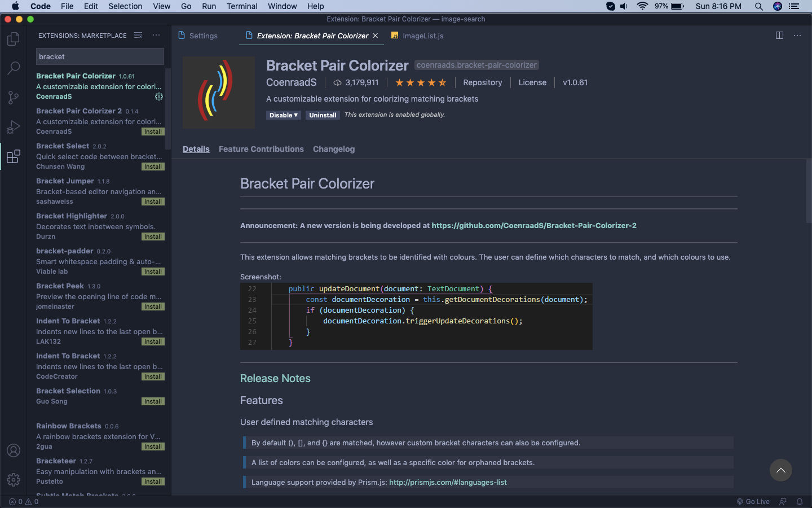Screen dimensions: 812x508
Task: Open Manage gear at bottom of activity bar
Action: pyautogui.click(x=14, y=480)
